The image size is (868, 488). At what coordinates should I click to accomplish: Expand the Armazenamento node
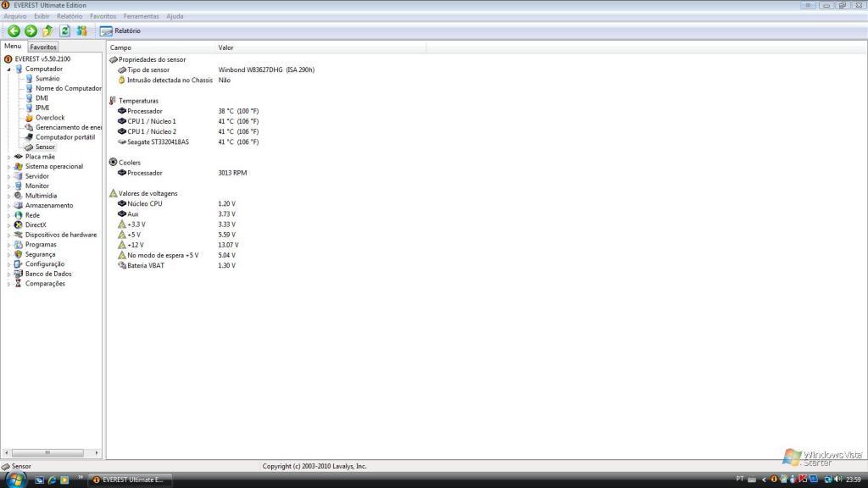[8, 206]
